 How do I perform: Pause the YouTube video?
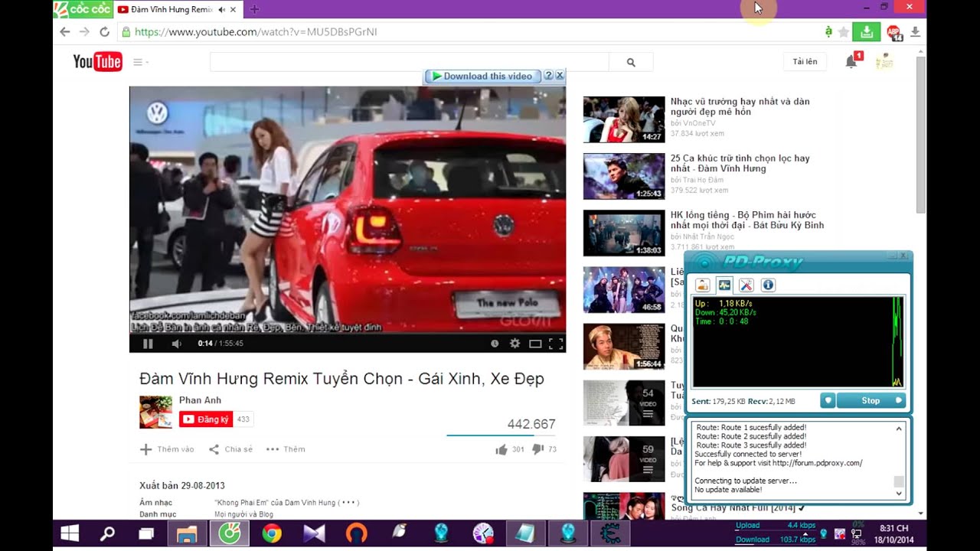pyautogui.click(x=148, y=344)
